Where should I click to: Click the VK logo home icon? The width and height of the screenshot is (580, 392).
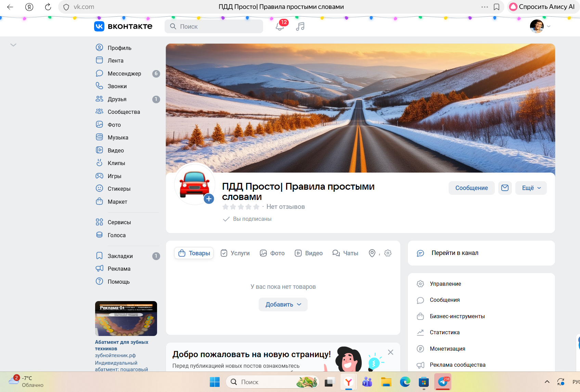pyautogui.click(x=99, y=26)
